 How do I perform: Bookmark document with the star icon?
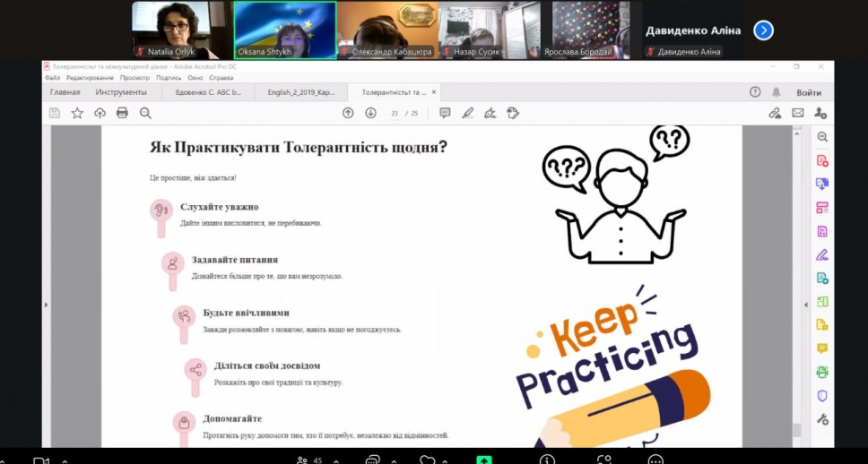point(77,113)
